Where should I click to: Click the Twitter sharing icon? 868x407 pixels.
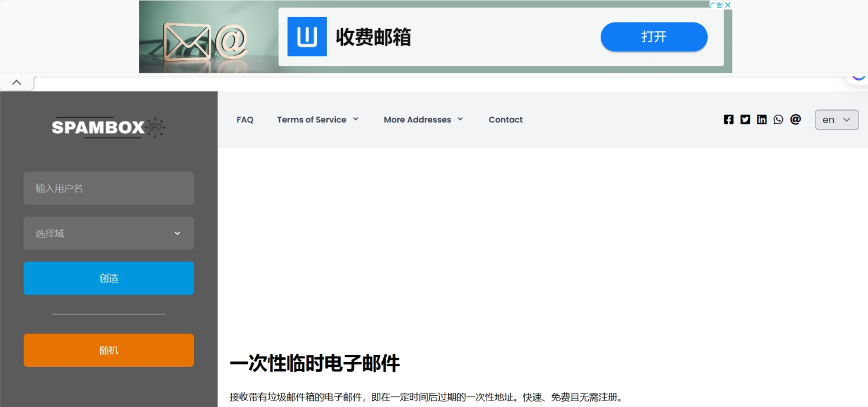pos(745,119)
